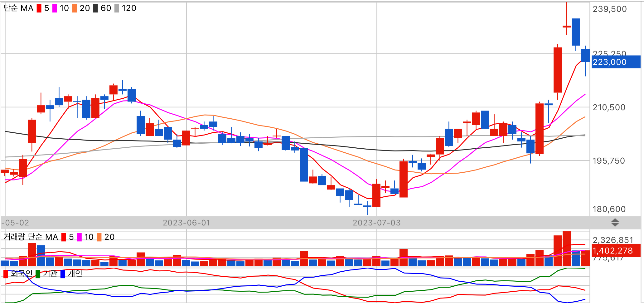
Task: Click the red 외국인 legend swatch
Action: pos(6,274)
